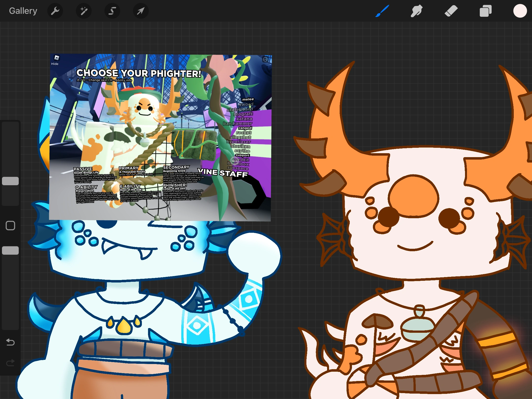Viewport: 532px width, 399px height.
Task: Click the Skin button in reference image
Action: coord(234,161)
